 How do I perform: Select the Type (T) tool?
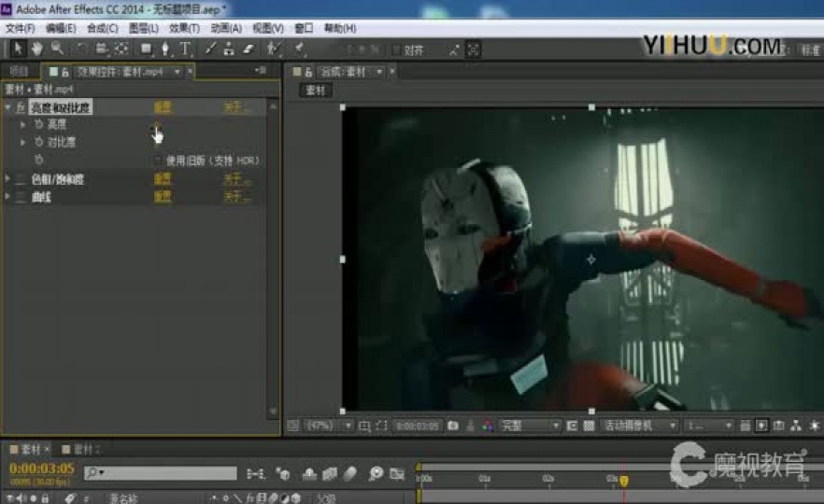185,49
